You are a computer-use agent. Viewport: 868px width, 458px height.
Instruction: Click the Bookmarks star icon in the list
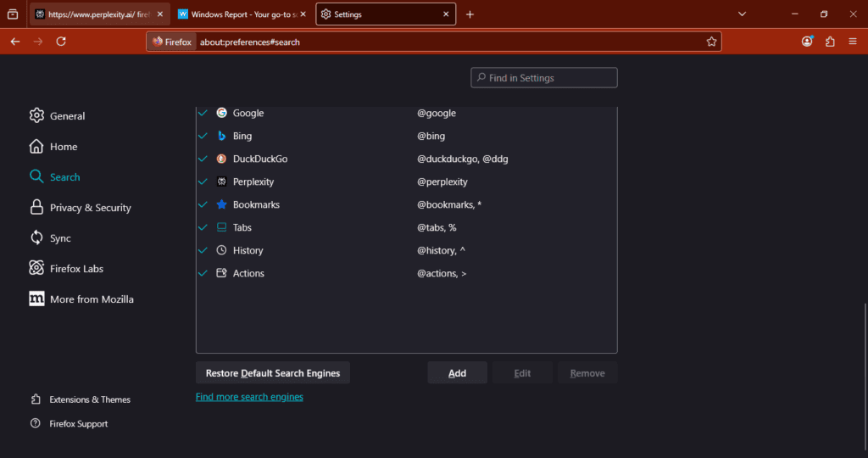221,204
